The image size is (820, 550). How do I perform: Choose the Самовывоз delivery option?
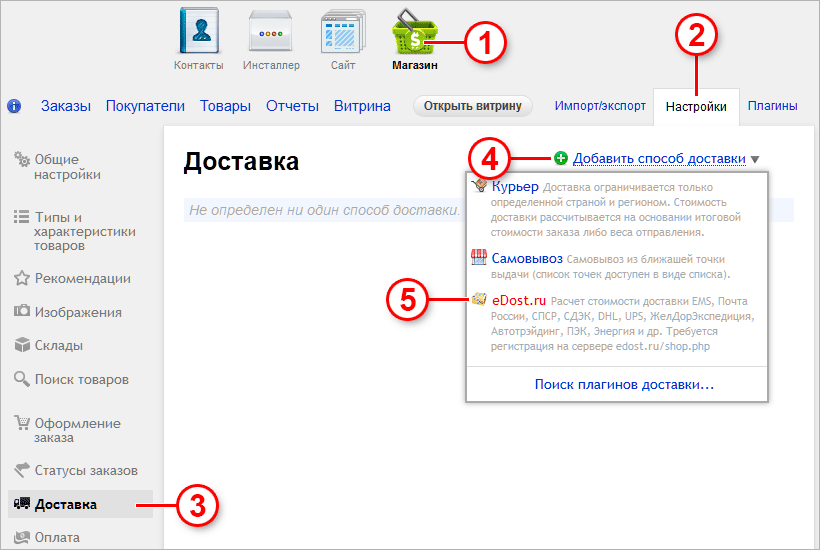coord(527,258)
